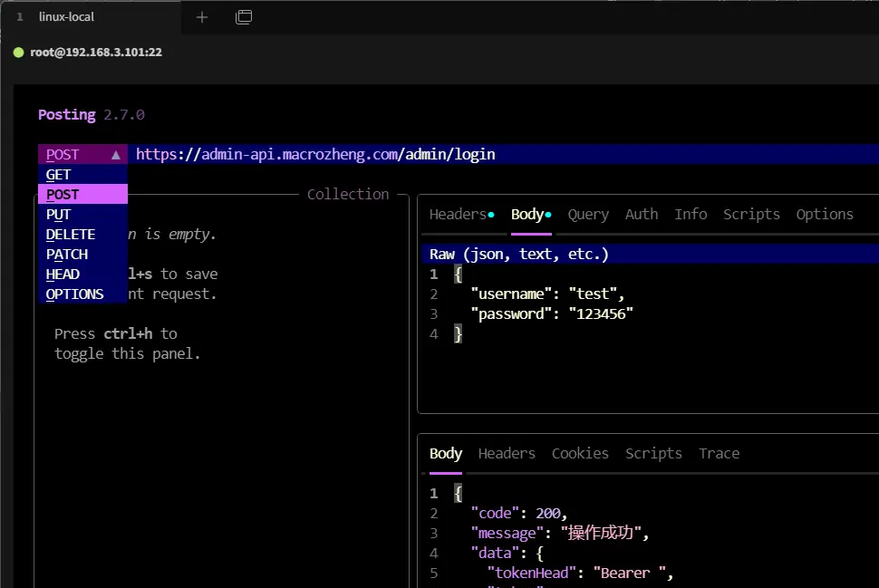Select the linux-local terminal tab
This screenshot has width=879, height=588.
click(x=66, y=17)
